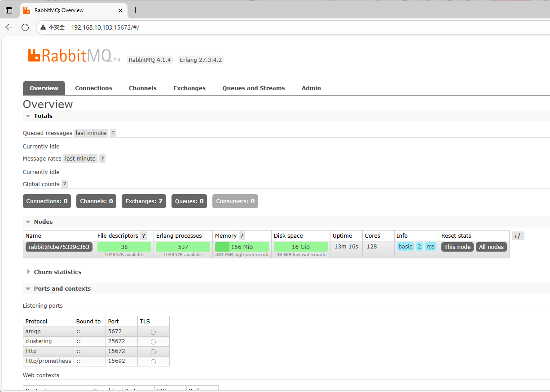Viewport: 550px width, 392px height.
Task: Switch to the Connections tab
Action: (x=93, y=88)
